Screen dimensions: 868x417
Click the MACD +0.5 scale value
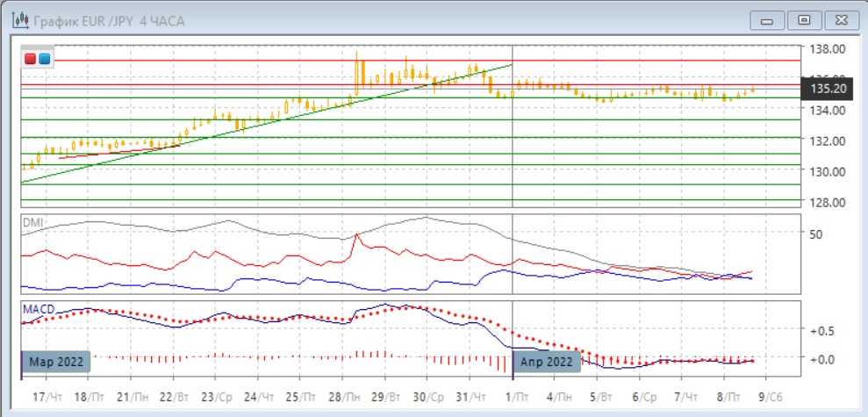822,330
